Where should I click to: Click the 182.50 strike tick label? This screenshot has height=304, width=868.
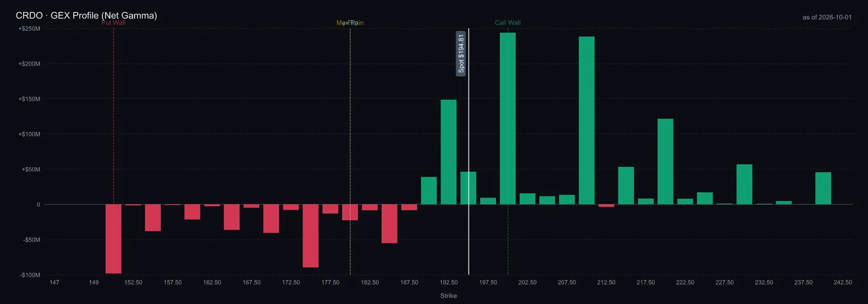[370, 282]
